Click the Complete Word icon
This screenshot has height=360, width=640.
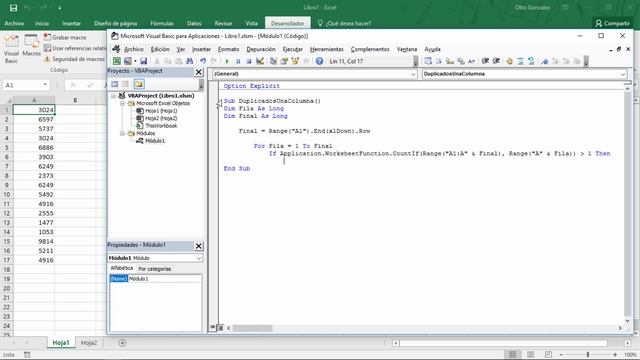pyautogui.click(x=471, y=61)
